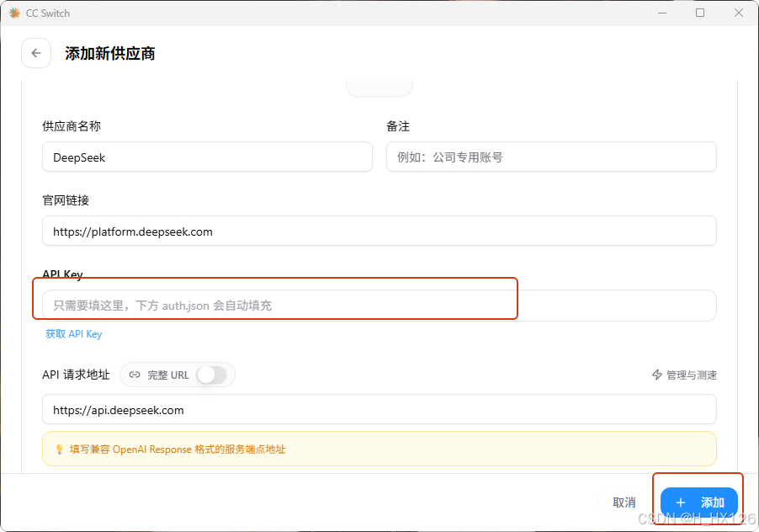Click the 备注 input field
The image size is (759, 532).
coord(551,157)
